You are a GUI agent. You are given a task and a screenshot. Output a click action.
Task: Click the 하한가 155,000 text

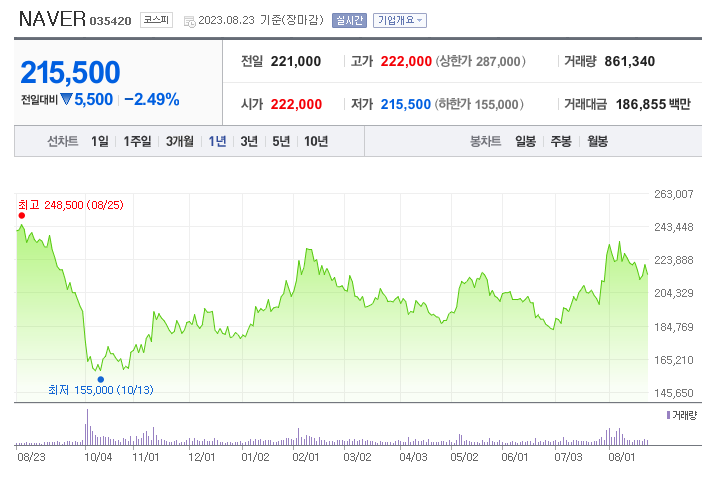coord(479,104)
